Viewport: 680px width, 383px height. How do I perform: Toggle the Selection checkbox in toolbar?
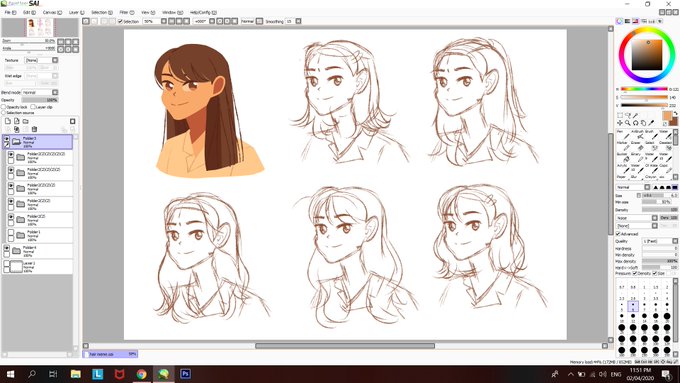tap(120, 21)
